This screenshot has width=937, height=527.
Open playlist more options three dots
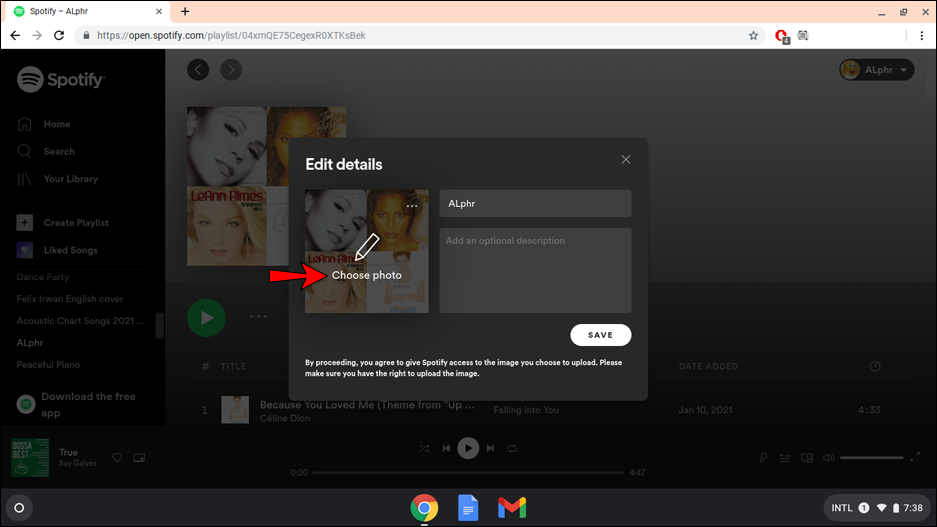click(258, 317)
